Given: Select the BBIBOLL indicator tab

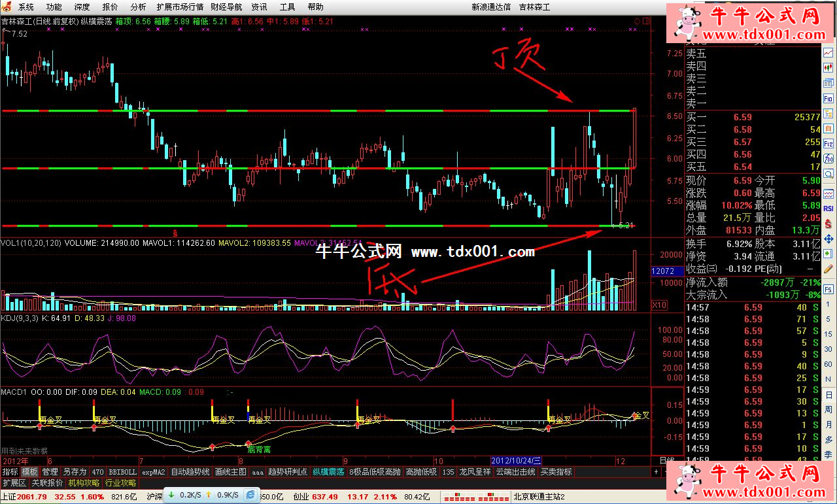Looking at the screenshot, I should [122, 471].
